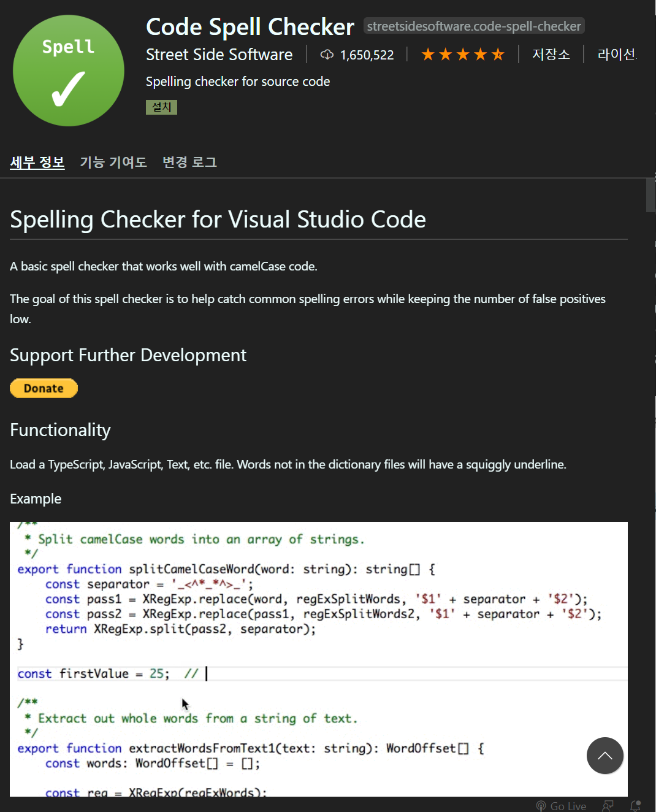The height and width of the screenshot is (812, 656).
Task: Open the 라이선스 license link
Action: click(617, 55)
